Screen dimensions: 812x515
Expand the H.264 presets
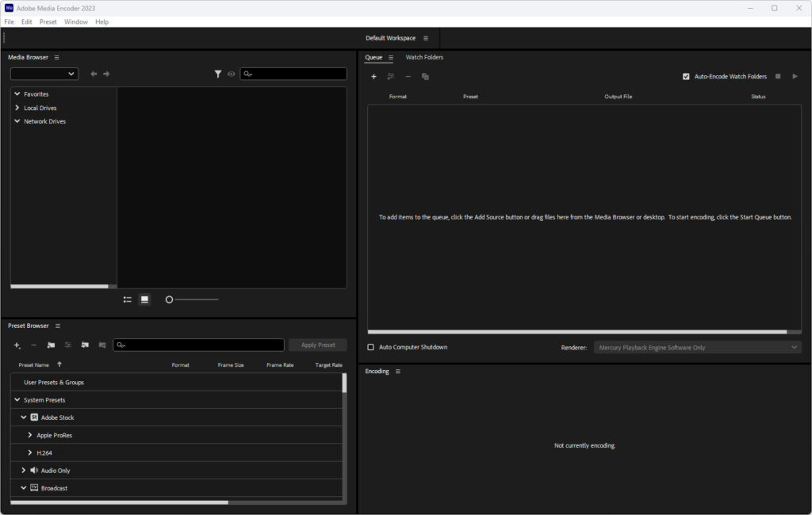point(29,452)
